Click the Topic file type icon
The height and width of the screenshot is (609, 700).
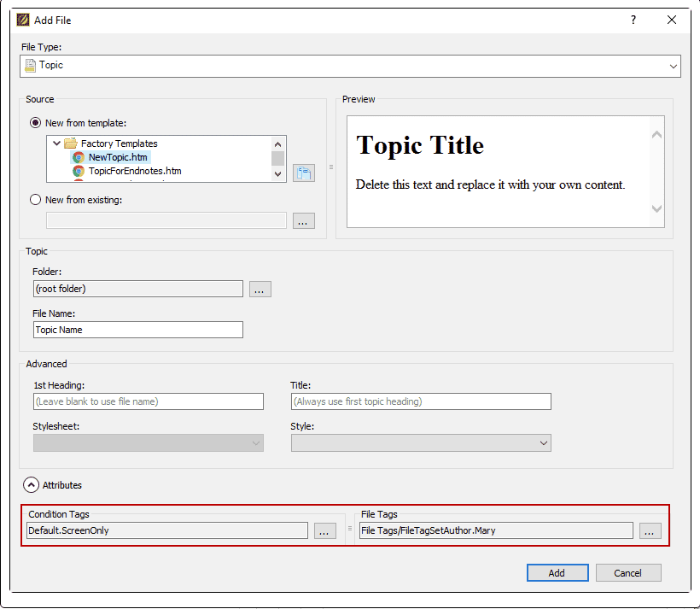(x=30, y=65)
